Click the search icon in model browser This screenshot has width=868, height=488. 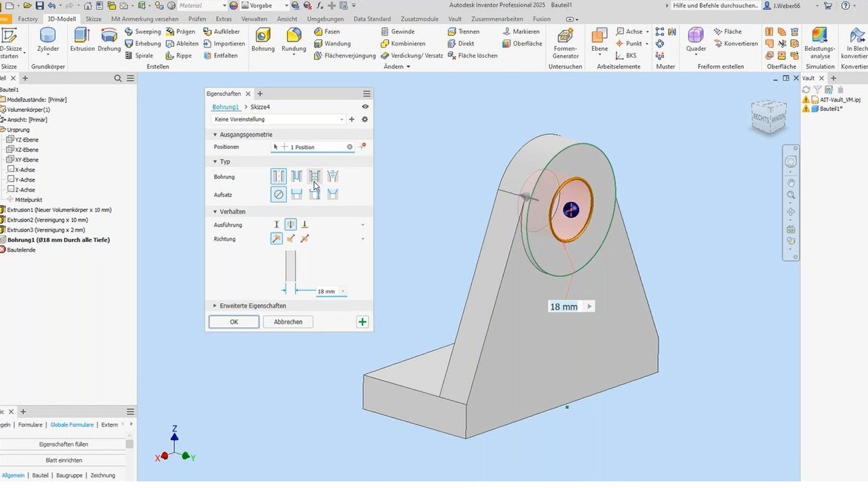(x=118, y=79)
